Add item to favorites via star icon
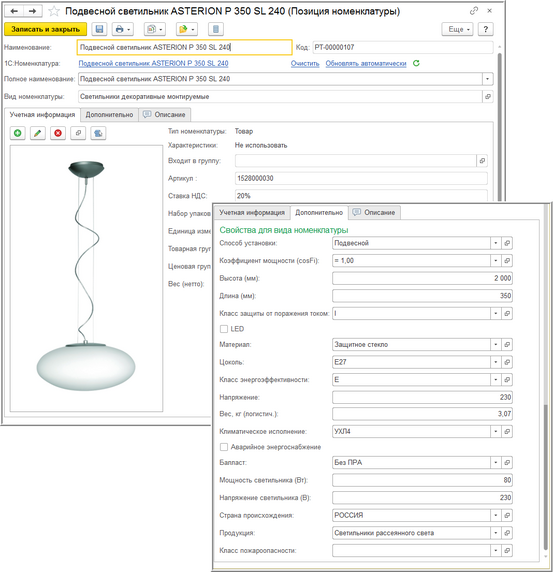553x572 pixels. click(x=54, y=11)
